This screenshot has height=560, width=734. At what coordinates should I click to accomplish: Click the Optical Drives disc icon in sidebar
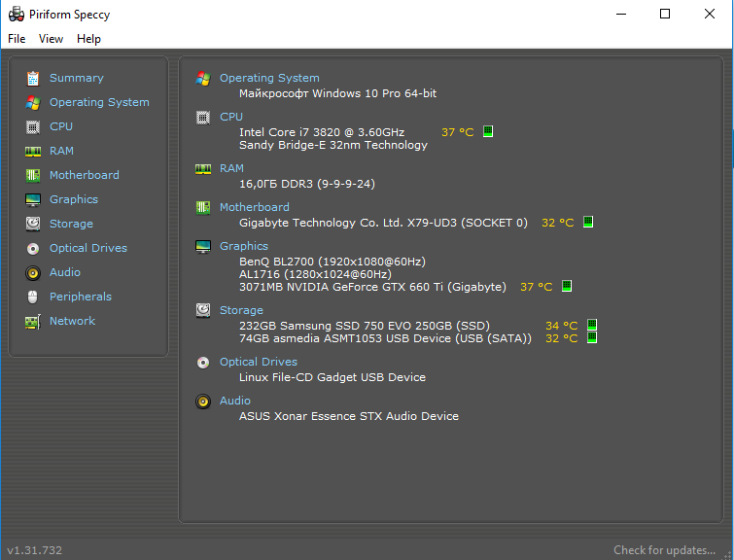tap(33, 248)
